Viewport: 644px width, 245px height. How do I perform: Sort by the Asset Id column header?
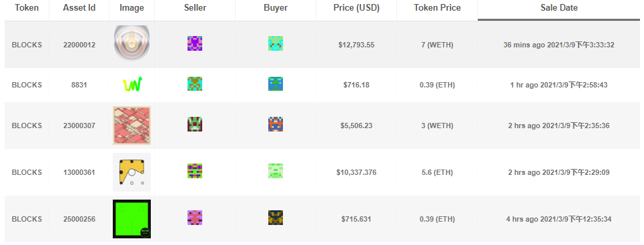(x=79, y=8)
